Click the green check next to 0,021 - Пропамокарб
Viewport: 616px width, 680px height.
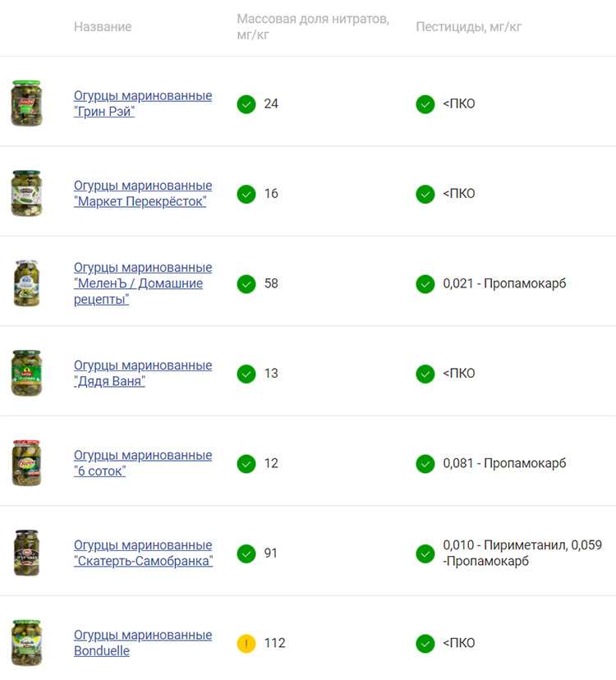[425, 284]
